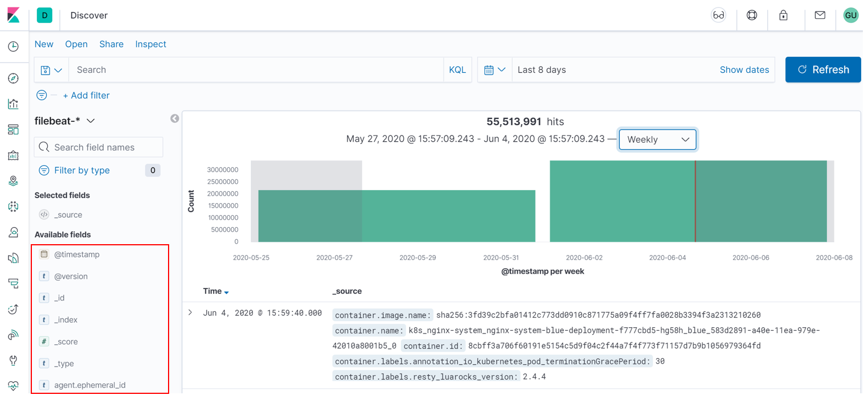
Task: Click New in the top menu
Action: pyautogui.click(x=44, y=44)
